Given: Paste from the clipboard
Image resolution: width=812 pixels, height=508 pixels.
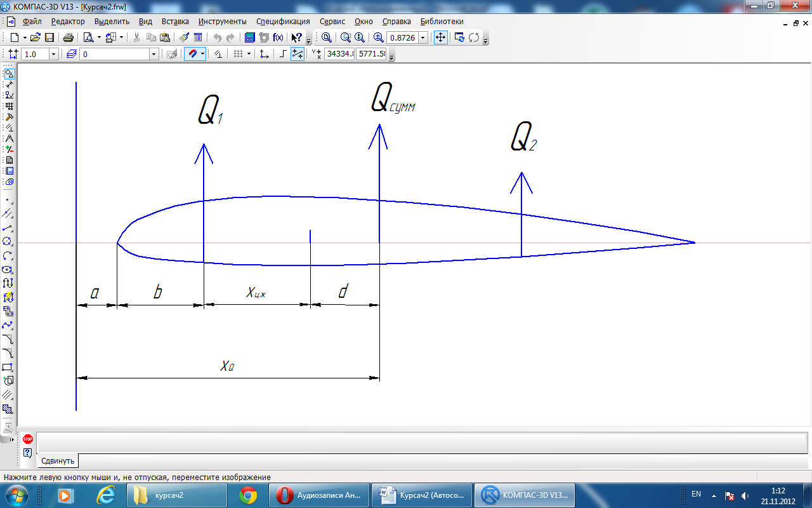Looking at the screenshot, I should [165, 37].
